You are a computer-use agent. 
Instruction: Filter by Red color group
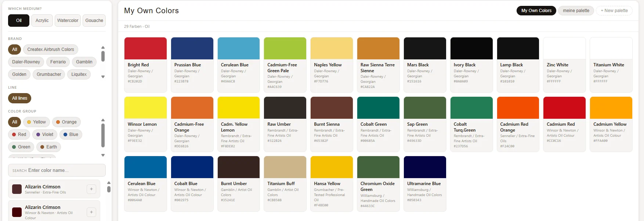click(19, 135)
